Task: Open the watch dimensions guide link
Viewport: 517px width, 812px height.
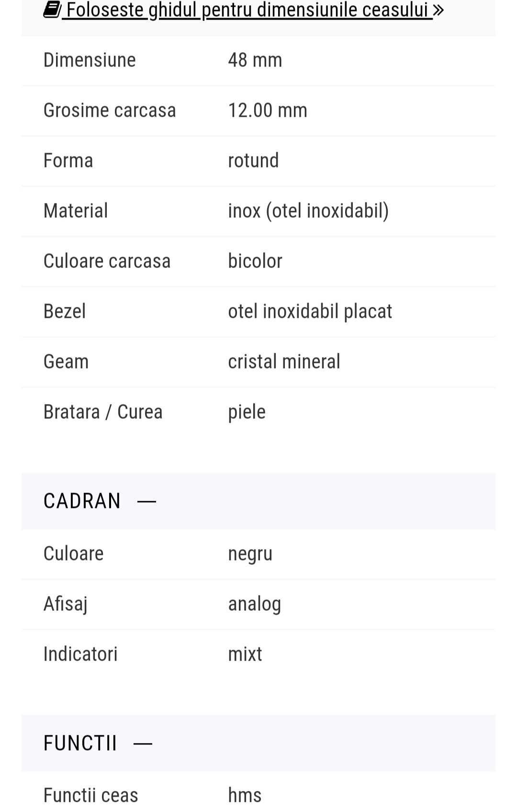Action: point(244,10)
